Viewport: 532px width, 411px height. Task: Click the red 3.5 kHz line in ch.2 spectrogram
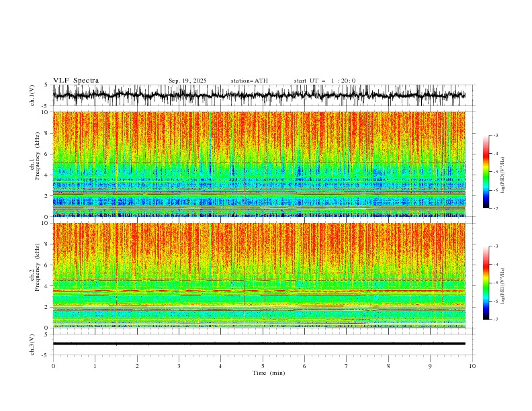[x=259, y=291]
